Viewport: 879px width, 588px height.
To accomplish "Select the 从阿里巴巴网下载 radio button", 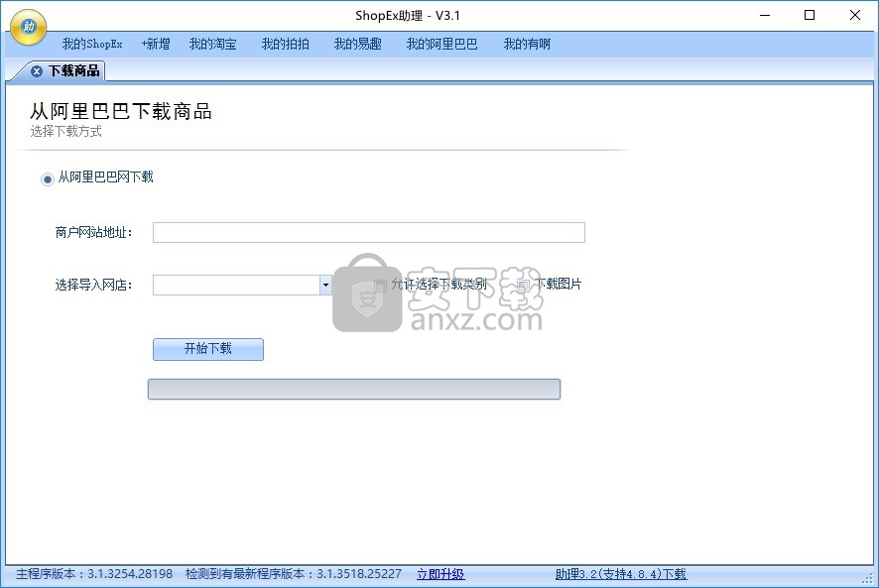I will tap(47, 179).
